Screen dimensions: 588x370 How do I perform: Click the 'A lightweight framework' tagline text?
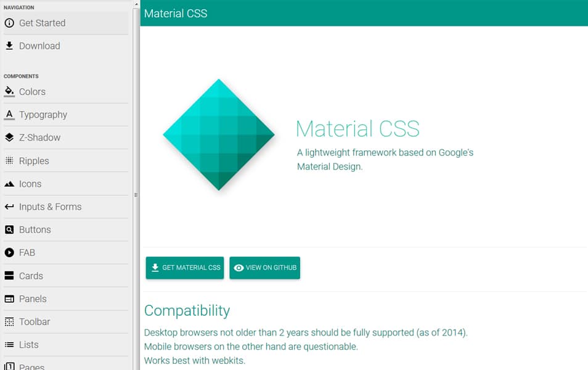[385, 160]
